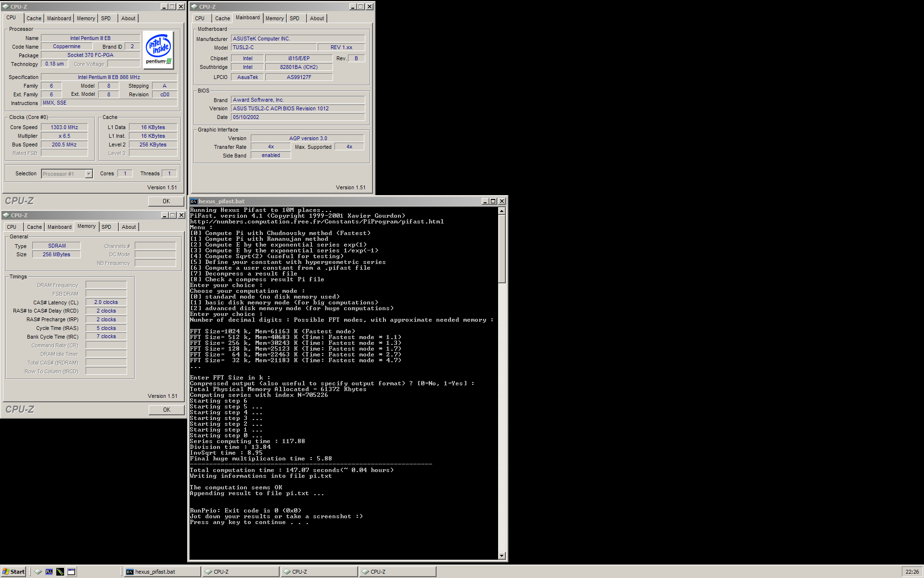Select About tab in the Mainboard window
The height and width of the screenshot is (578, 924).
tap(317, 18)
